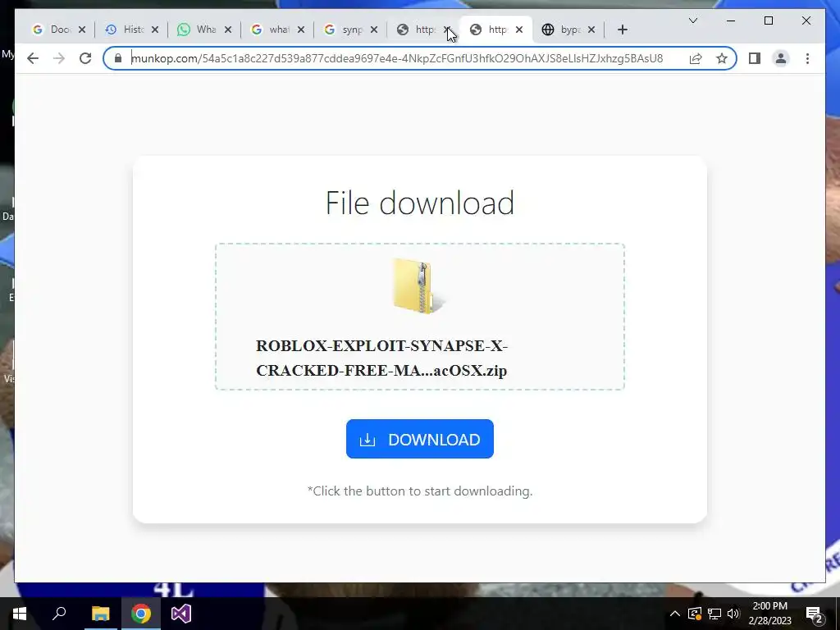Close the WhatsApp tab

(x=228, y=30)
